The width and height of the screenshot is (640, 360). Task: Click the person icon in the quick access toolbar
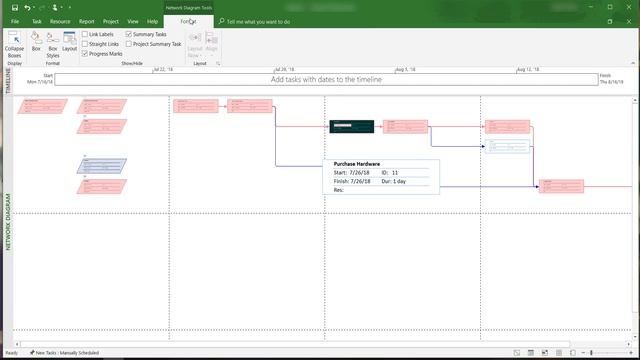click(55, 7)
